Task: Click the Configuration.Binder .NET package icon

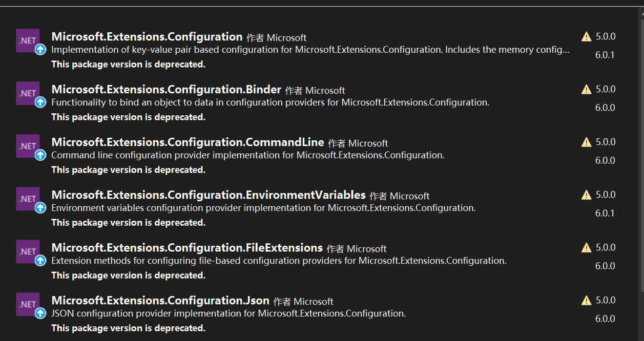Action: pyautogui.click(x=28, y=93)
